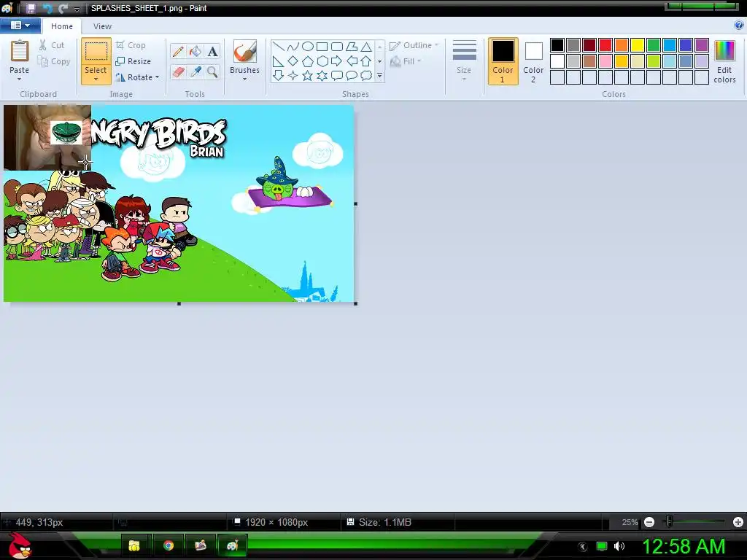
Task: Select the Magnifier tool
Action: pos(212,72)
